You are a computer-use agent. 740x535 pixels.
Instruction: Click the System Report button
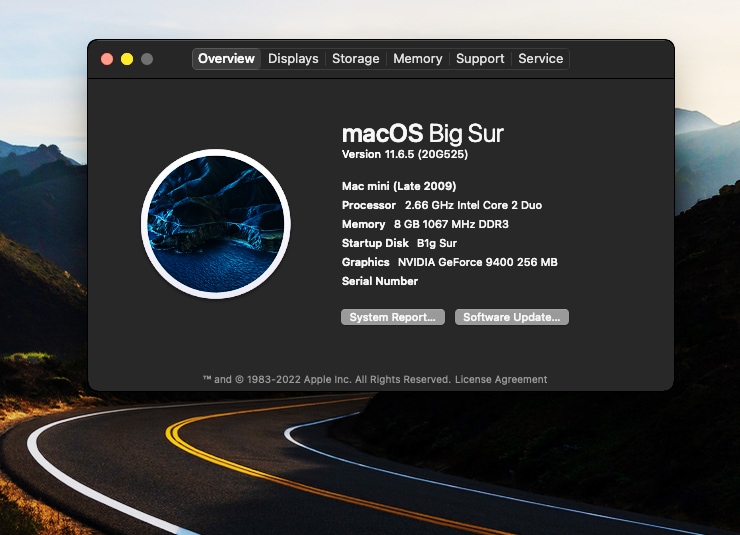393,317
